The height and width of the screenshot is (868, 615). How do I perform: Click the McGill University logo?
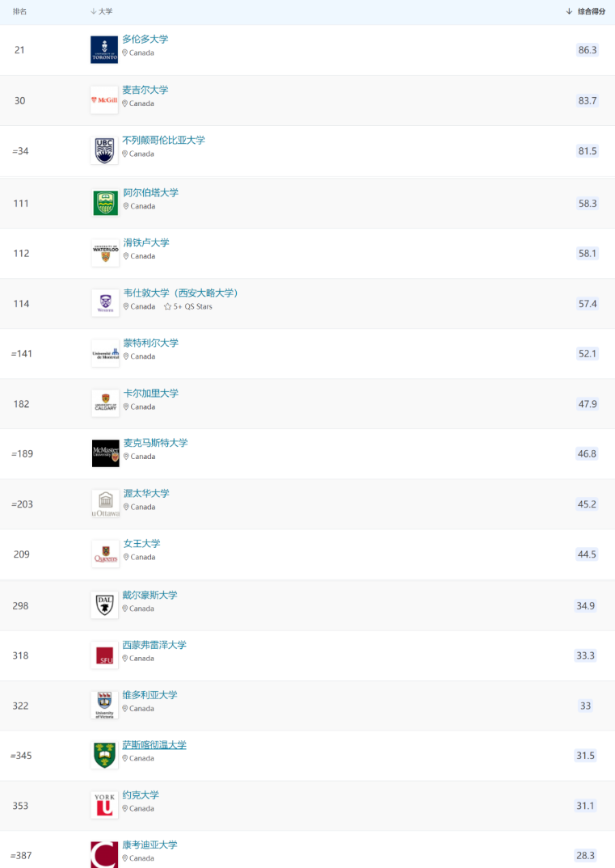[104, 100]
